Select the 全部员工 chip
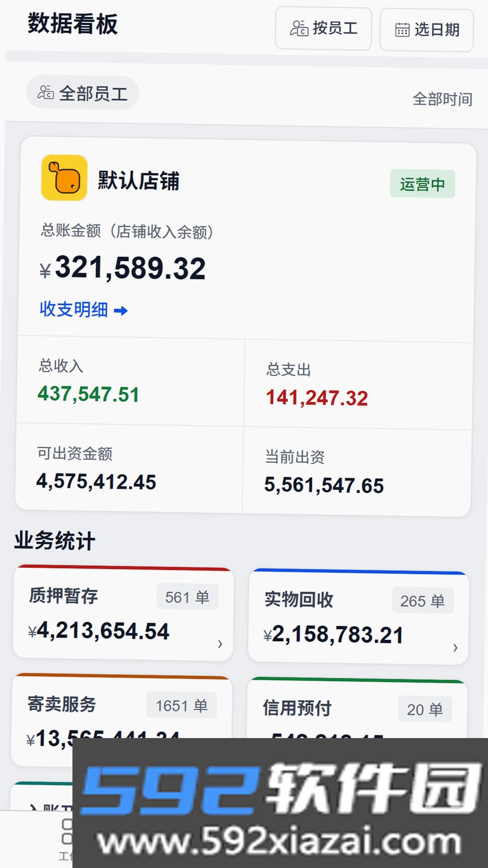 pyautogui.click(x=82, y=93)
